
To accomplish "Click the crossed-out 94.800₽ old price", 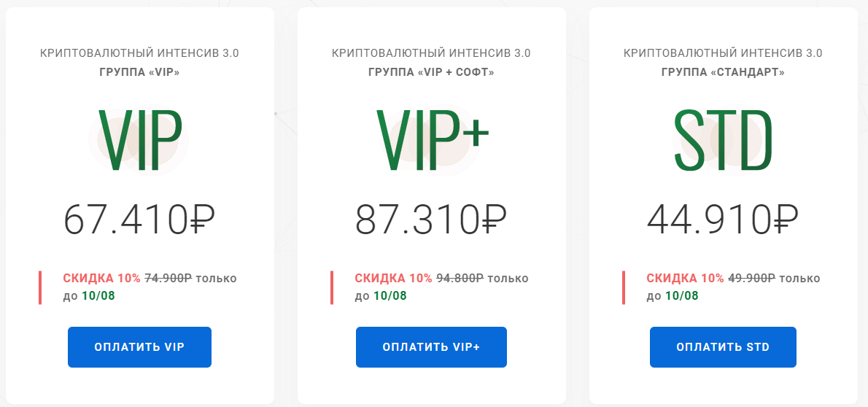I will (x=460, y=279).
